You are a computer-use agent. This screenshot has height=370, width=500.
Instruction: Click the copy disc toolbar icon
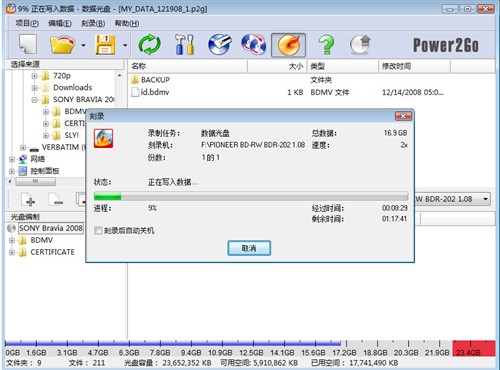[253, 44]
